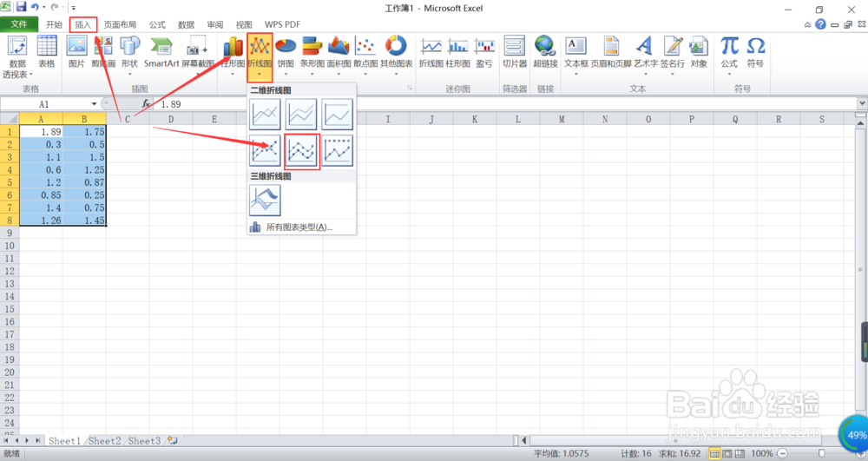Viewport: 868px width, 461px height.
Task: Open the WPS PDF tab
Action: 282,24
